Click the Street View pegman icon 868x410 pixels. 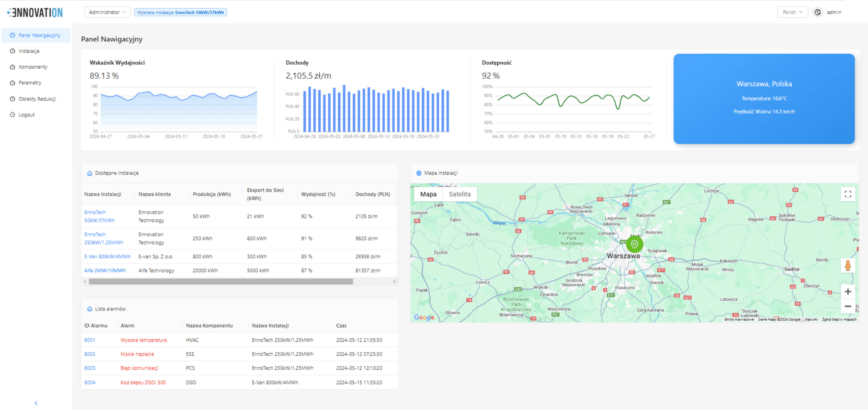coord(848,266)
